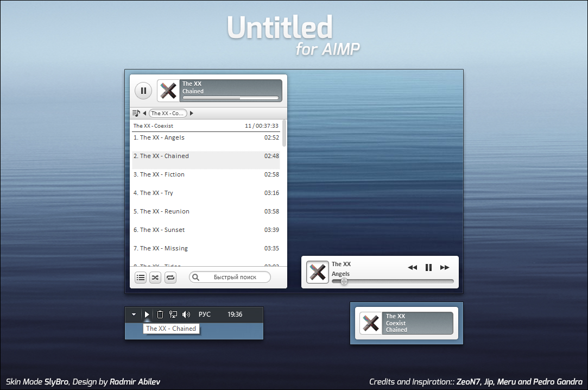Screen dimensions: 588x390
Task: Select the 'The XX - Co...' playlist tab
Action: tap(168, 113)
